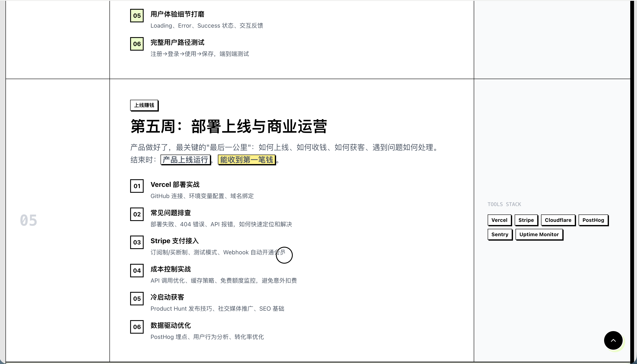The image size is (637, 364).
Task: Click the scroll-to-top arrow button
Action: tap(613, 340)
